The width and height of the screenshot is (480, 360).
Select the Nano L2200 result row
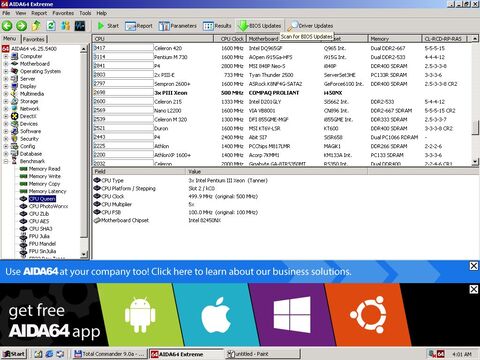[282, 111]
